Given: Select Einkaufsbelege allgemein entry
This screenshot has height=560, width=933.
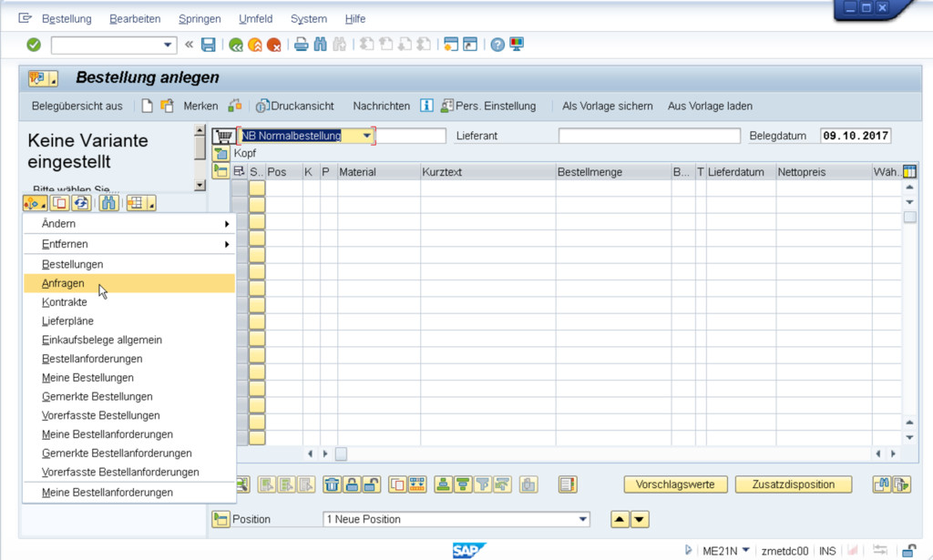Looking at the screenshot, I should (x=129, y=340).
